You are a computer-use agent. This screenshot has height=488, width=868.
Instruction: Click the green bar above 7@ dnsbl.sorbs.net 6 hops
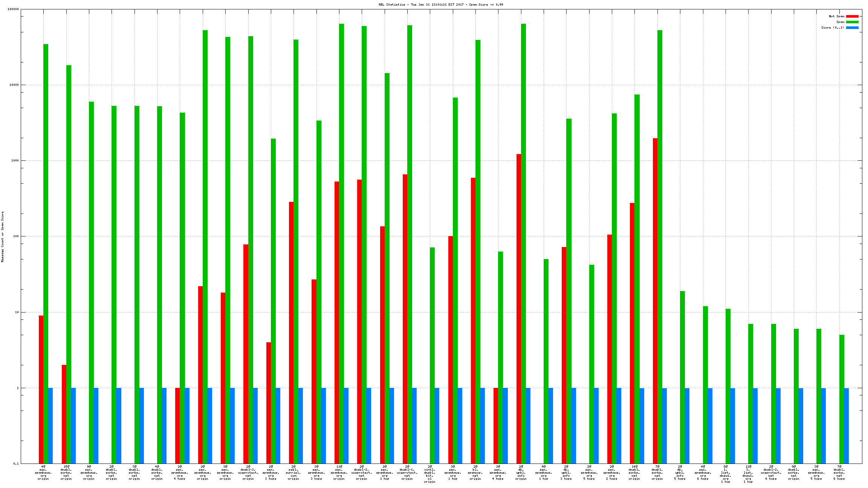click(x=842, y=398)
